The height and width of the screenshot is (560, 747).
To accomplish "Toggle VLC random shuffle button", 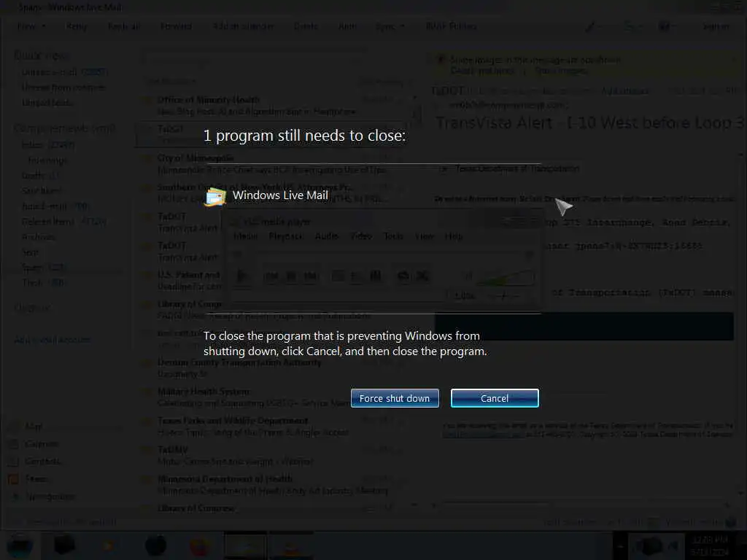I will click(422, 276).
